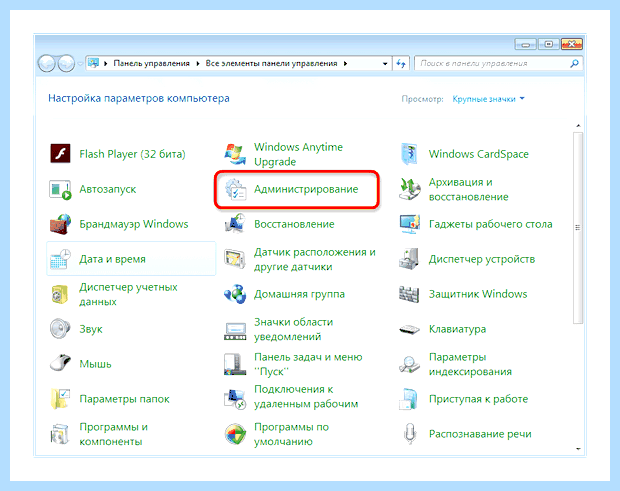
Task: Open the Windows Anytime Upgrade icon
Action: pyautogui.click(x=234, y=154)
